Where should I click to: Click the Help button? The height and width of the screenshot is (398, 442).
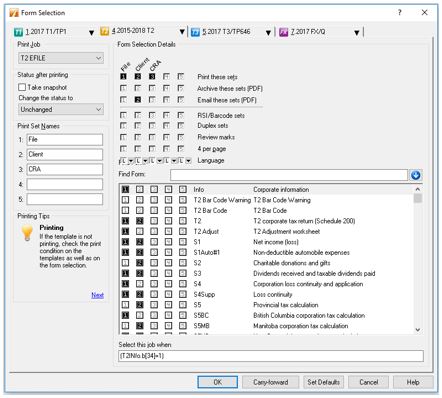coord(413,382)
